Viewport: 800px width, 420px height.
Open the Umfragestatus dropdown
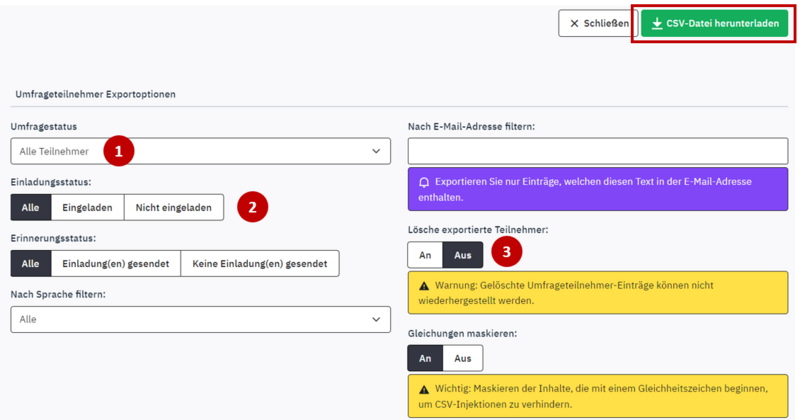click(x=201, y=151)
